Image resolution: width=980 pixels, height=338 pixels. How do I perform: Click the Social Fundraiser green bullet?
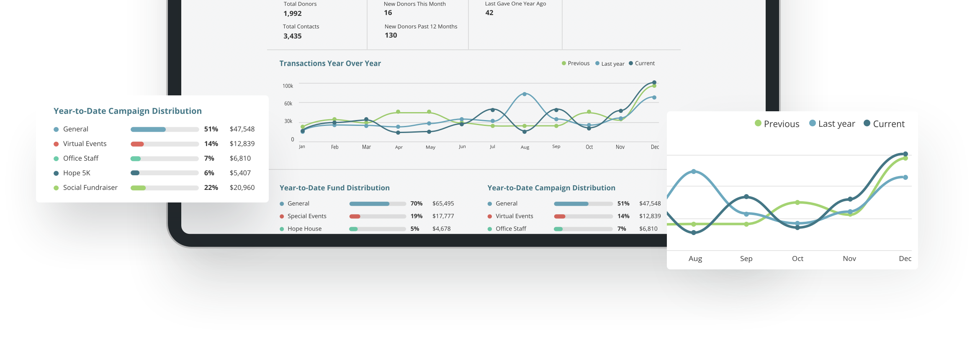(x=56, y=188)
